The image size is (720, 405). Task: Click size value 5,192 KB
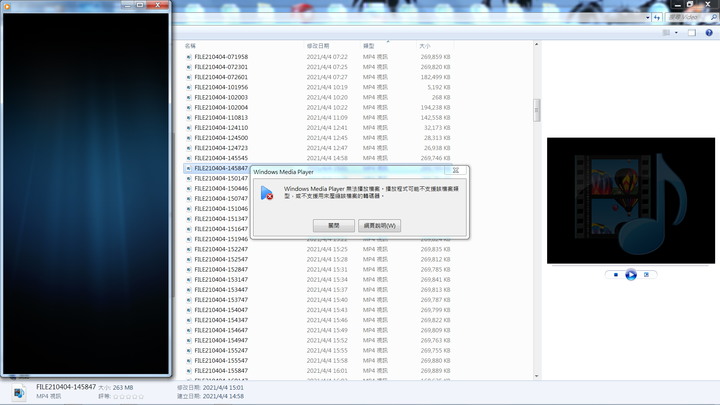coord(439,87)
